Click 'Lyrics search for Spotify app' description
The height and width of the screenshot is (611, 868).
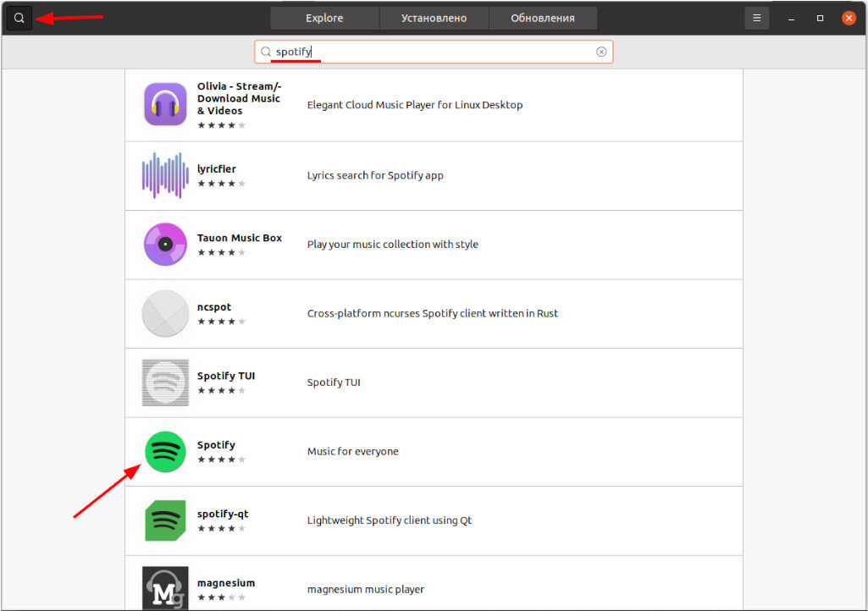(x=375, y=175)
